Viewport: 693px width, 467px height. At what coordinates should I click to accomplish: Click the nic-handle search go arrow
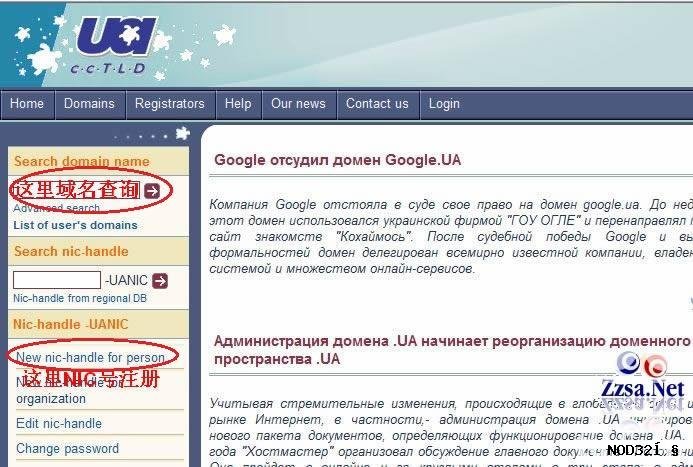(x=160, y=281)
